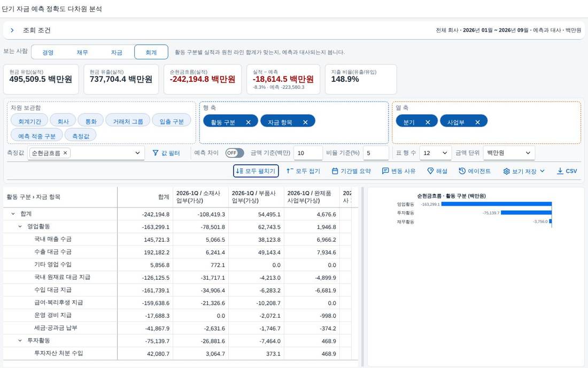Click the 재무활동 chart bar
This screenshot has width=588, height=368.
(551, 221)
